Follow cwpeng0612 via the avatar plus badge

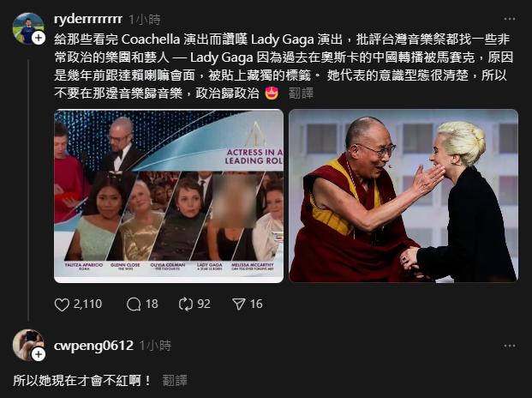pos(39,354)
